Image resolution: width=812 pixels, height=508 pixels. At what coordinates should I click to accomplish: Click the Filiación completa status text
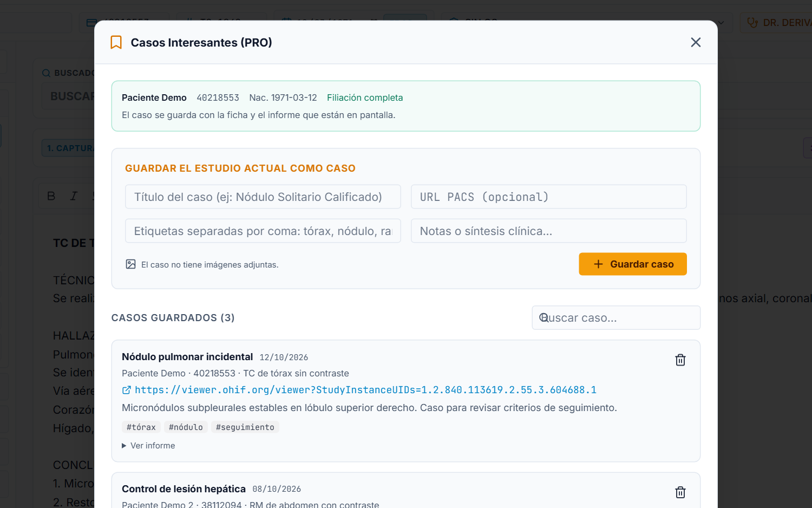tap(365, 97)
